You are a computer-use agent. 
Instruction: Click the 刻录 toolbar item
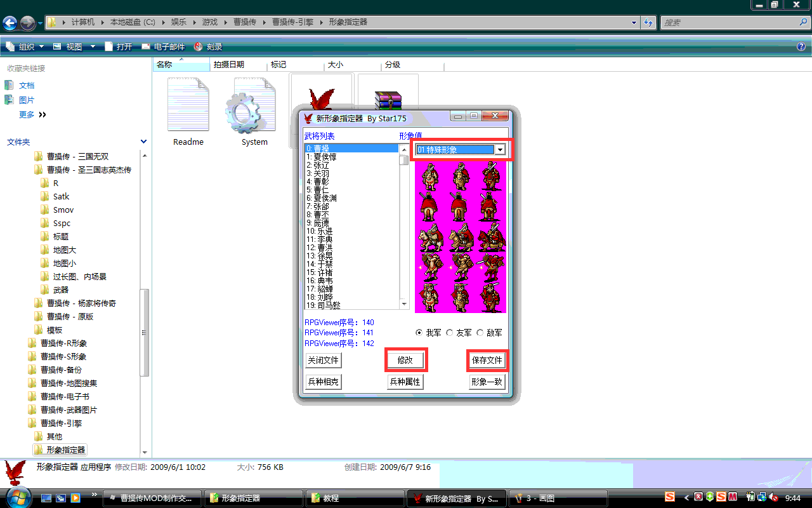pyautogui.click(x=208, y=46)
